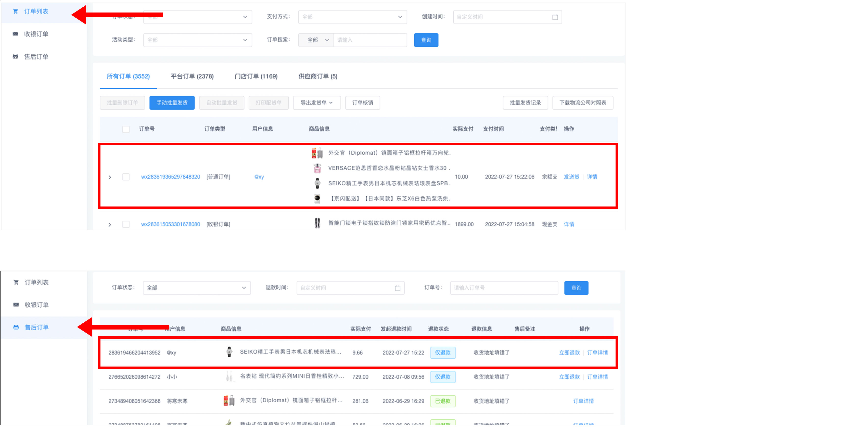Click the icon beside the top 售后订单
This screenshot has height=438, width=868.
pyautogui.click(x=15, y=57)
